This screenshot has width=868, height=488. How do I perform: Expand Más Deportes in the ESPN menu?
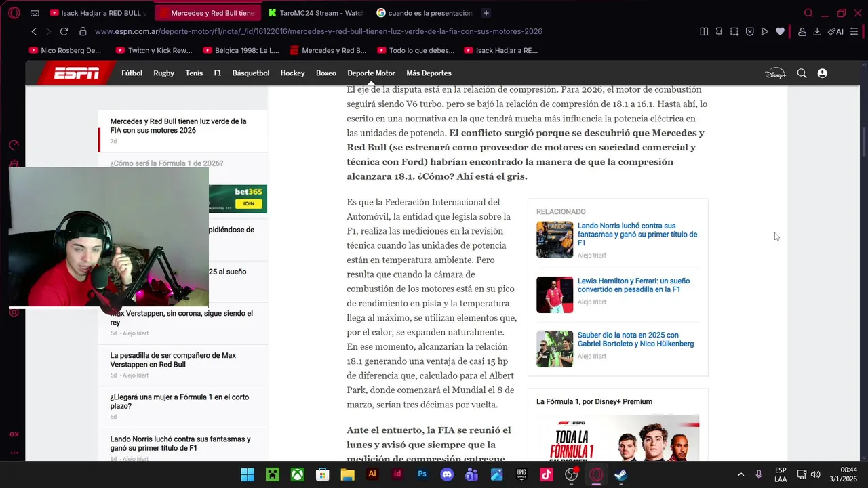tap(429, 73)
